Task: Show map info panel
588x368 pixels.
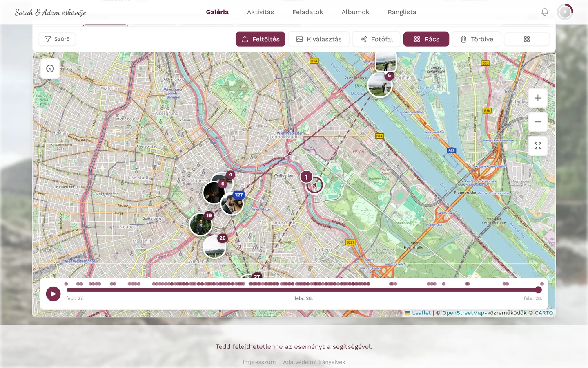Action: (x=50, y=69)
